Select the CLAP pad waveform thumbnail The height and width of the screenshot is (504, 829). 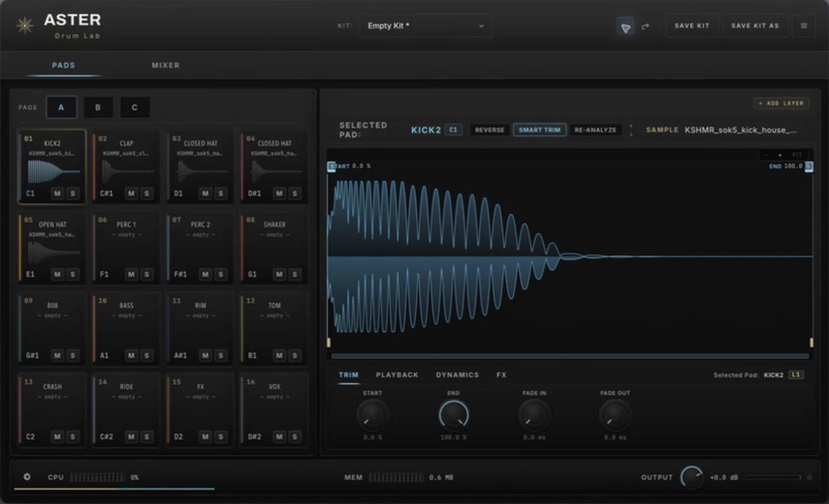tap(127, 171)
